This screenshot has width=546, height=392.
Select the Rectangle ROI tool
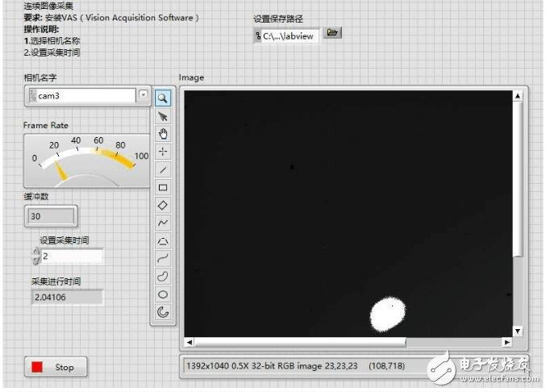pyautogui.click(x=163, y=187)
